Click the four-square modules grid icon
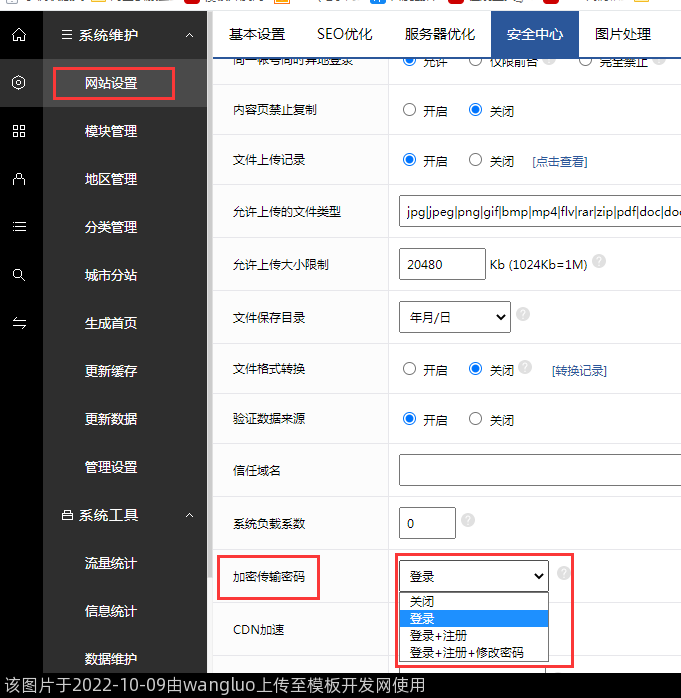681x698 pixels. tap(19, 131)
